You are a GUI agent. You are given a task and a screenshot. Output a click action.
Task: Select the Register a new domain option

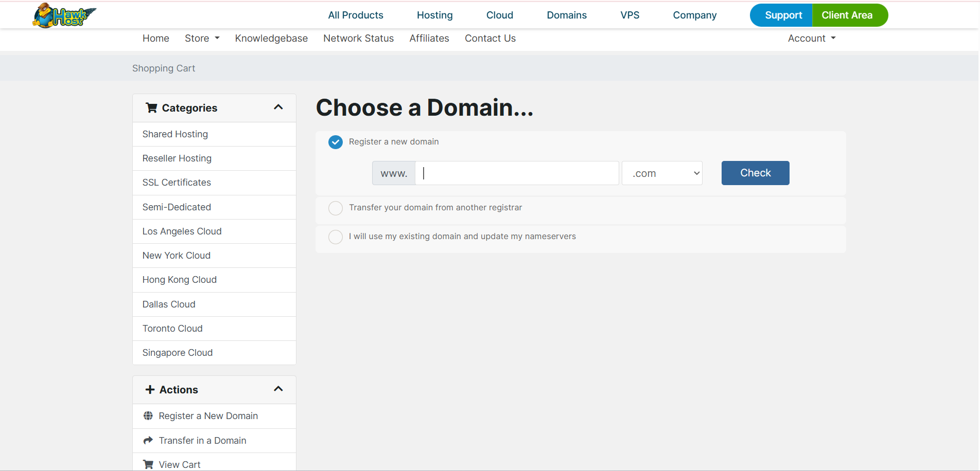pos(336,142)
